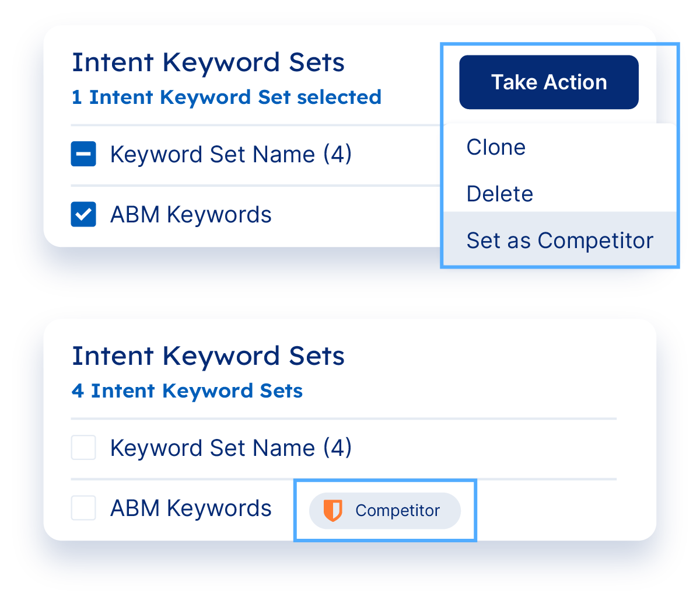The height and width of the screenshot is (603, 700).
Task: Choose Clone from the Take Action menu
Action: [496, 147]
